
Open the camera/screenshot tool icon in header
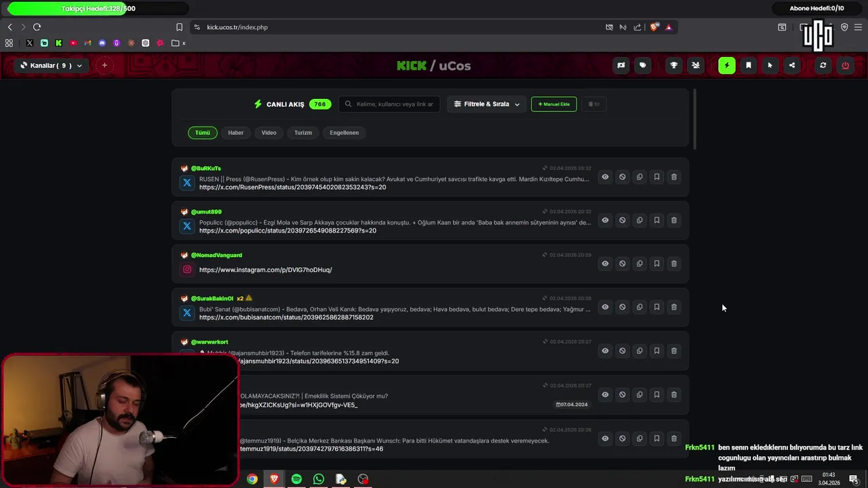(x=620, y=66)
